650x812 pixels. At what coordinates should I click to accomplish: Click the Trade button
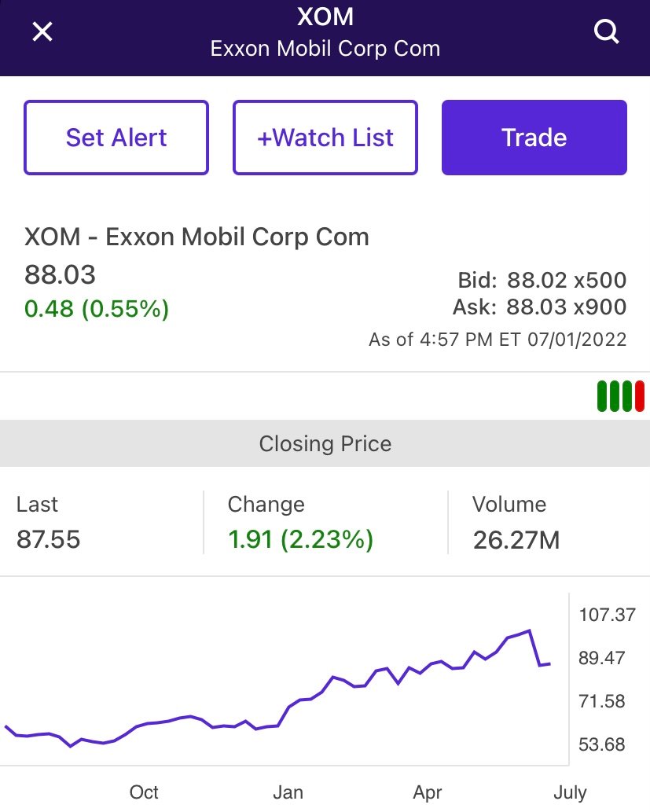534,138
